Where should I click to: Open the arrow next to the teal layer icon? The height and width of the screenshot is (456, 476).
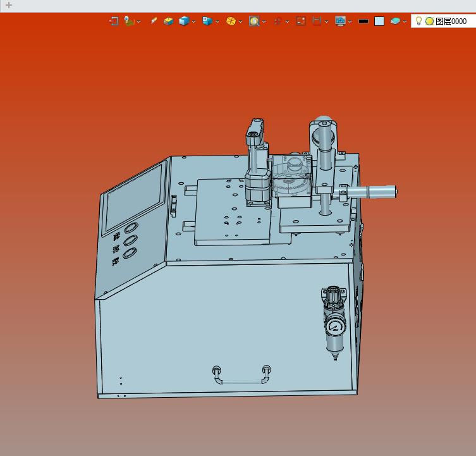click(x=405, y=22)
